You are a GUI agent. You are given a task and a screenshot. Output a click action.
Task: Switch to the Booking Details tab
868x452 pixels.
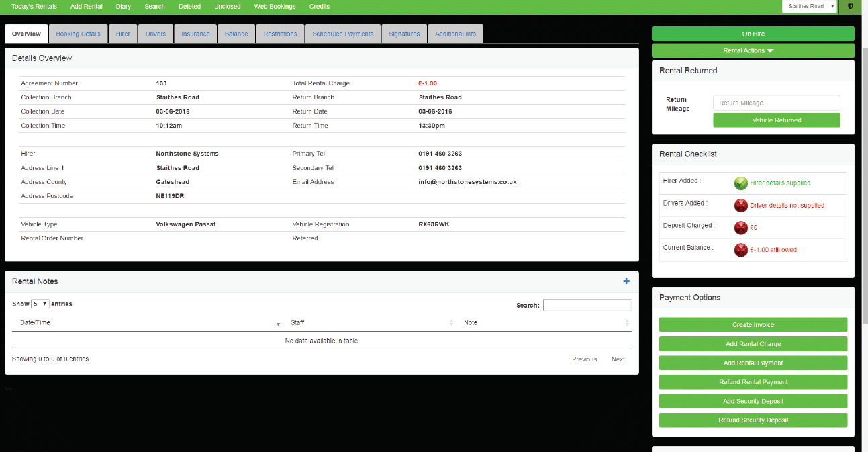click(x=78, y=34)
